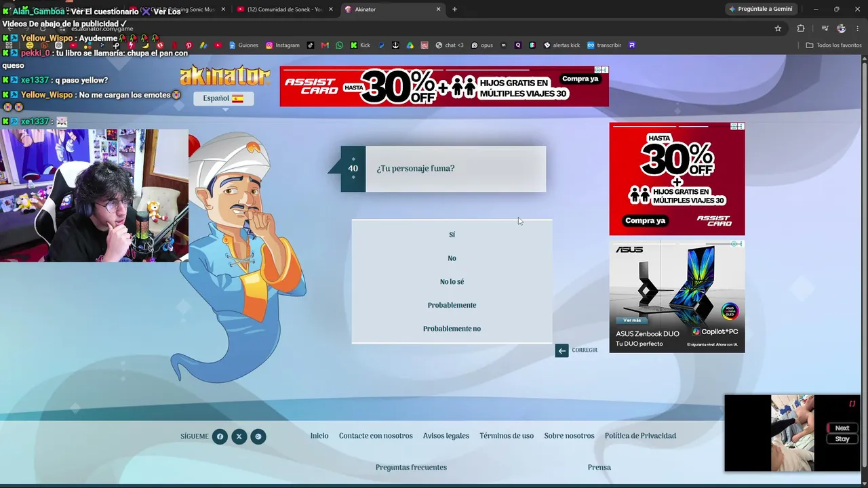Viewport: 868px width, 488px height.
Task: Open the Gmail bookmark icon
Action: tap(325, 45)
